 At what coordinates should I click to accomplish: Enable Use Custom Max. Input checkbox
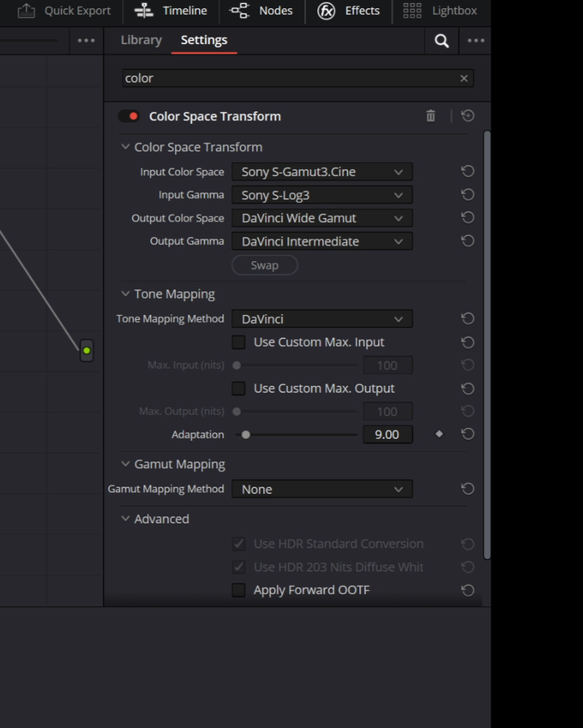(x=238, y=342)
